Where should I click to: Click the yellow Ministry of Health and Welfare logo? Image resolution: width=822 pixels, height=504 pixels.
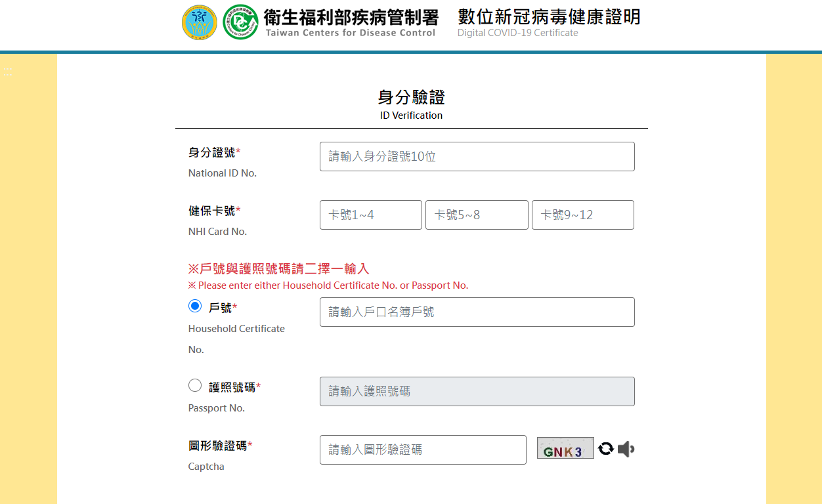click(200, 22)
